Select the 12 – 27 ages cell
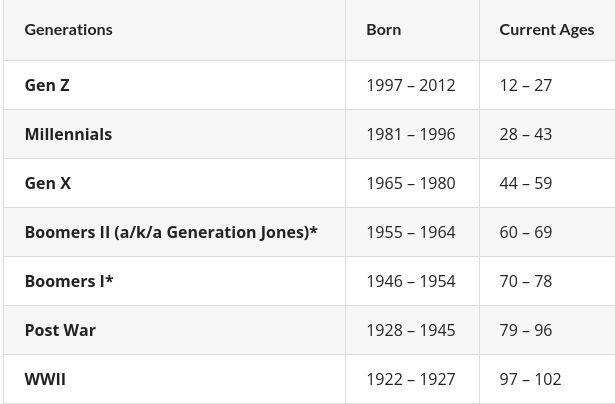This screenshot has height=404, width=615. (x=525, y=85)
